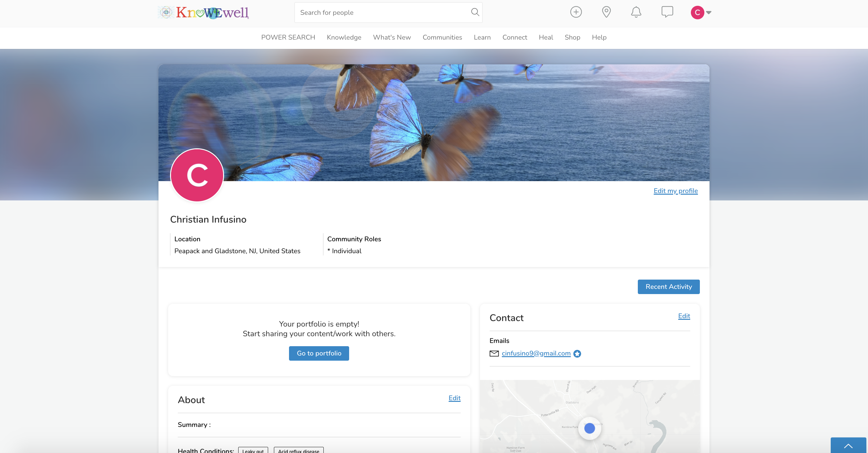The width and height of the screenshot is (868, 453).
Task: Click the name Christian Infusino
Action: tap(208, 219)
